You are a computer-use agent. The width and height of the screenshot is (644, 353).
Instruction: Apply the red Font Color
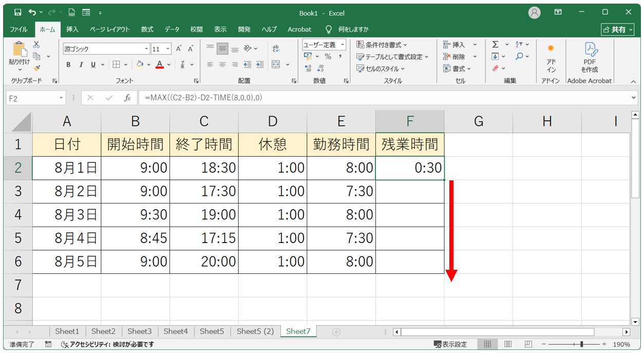click(160, 65)
